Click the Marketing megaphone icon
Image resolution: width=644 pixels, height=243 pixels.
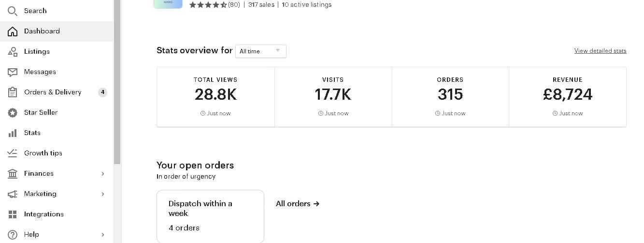(13, 194)
